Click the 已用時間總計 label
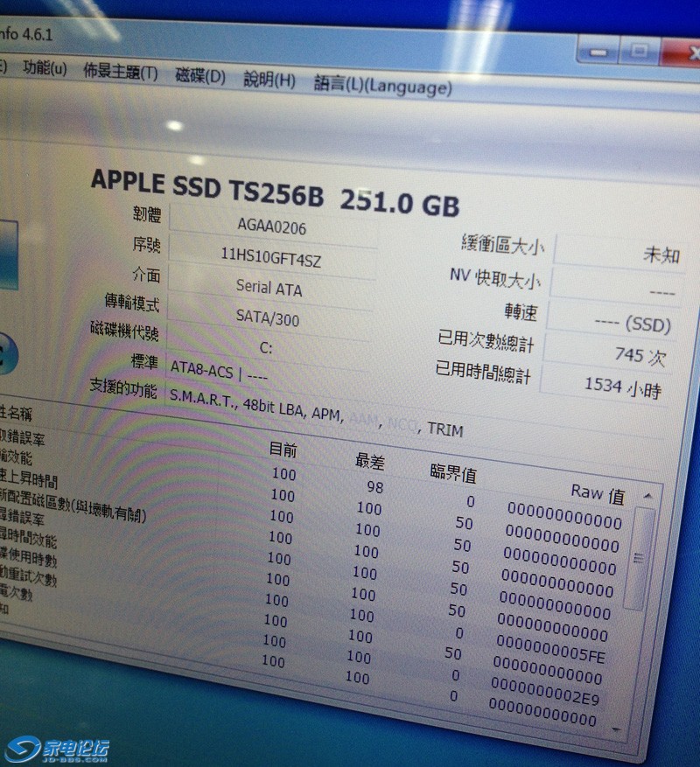 pos(483,372)
